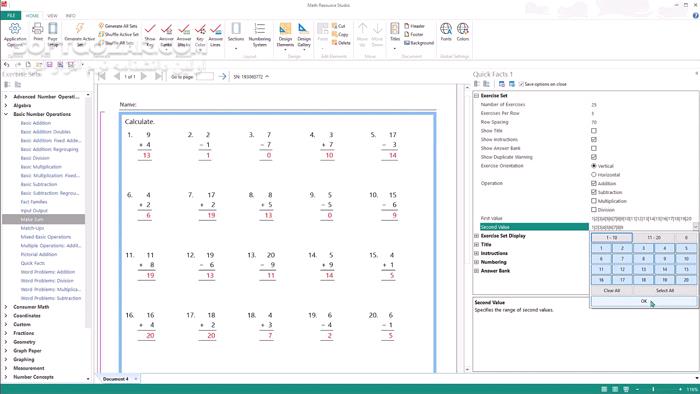The height and width of the screenshot is (394, 700).
Task: Uncheck Addition operation checkbox
Action: click(x=594, y=183)
